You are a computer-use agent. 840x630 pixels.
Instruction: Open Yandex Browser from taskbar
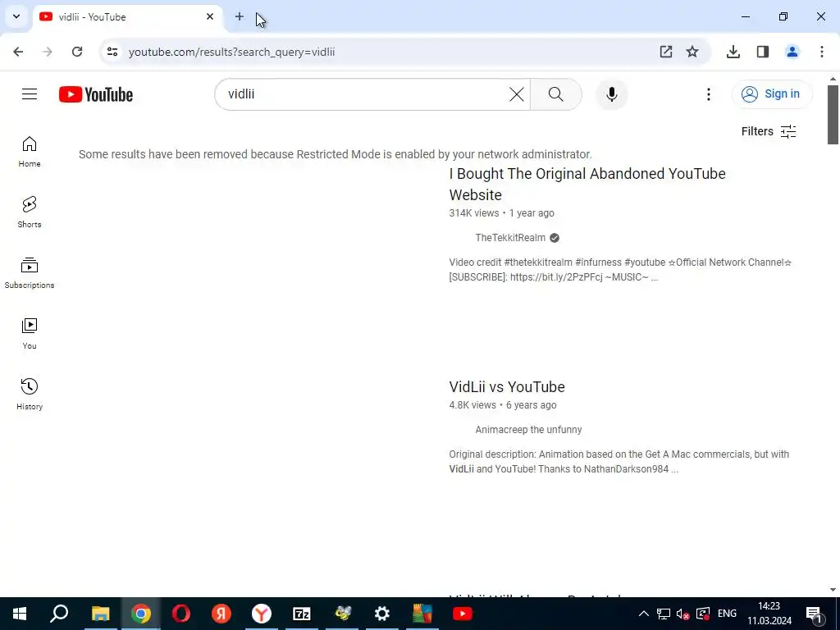262,614
